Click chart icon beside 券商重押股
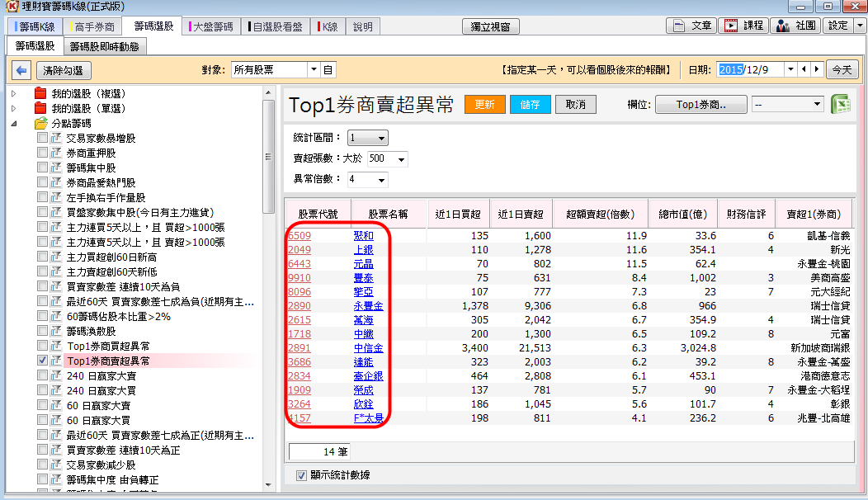The image size is (868, 500). coord(56,153)
